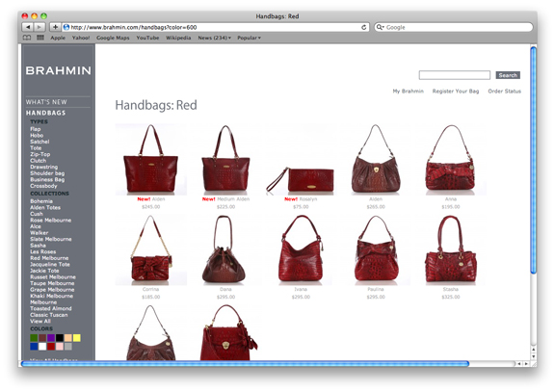Show Top Sites grid icon
555x392 pixels.
(x=40, y=38)
